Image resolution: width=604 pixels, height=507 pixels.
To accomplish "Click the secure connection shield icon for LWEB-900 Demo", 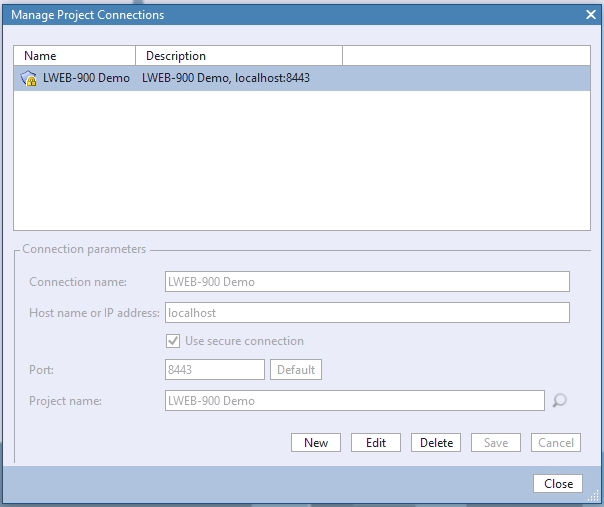I will pyautogui.click(x=29, y=78).
